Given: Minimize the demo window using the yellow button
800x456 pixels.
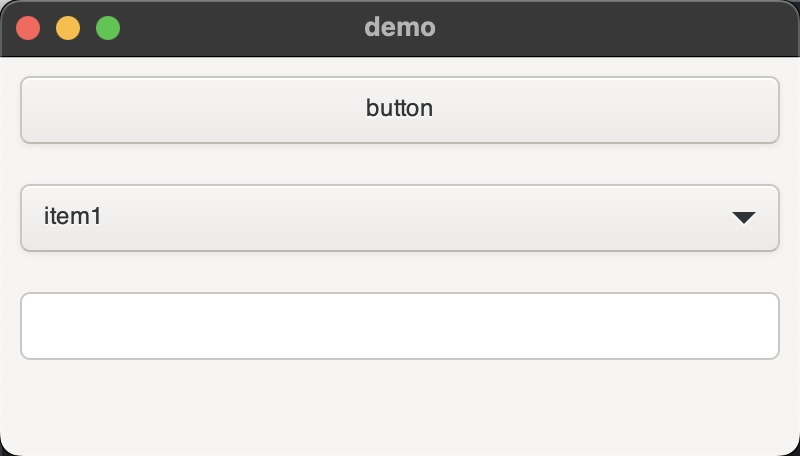Looking at the screenshot, I should [68, 28].
